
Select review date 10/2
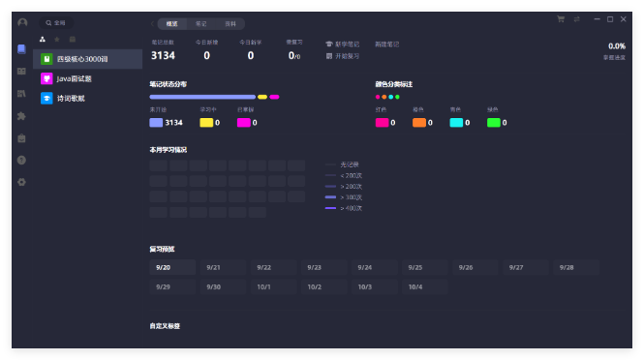[x=324, y=286]
